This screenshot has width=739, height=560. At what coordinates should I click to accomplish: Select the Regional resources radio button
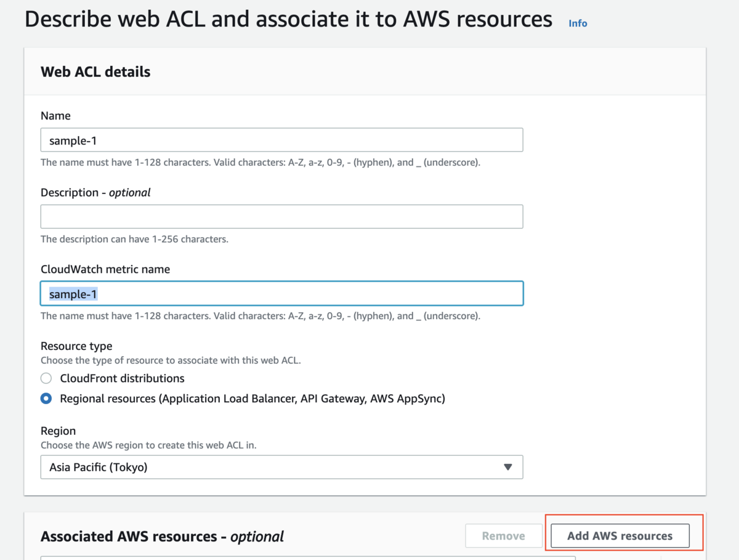pos(46,399)
